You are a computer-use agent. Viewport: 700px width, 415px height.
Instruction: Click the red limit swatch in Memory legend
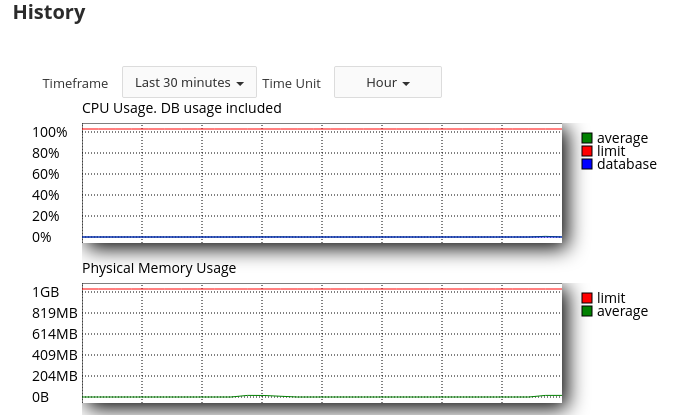pyautogui.click(x=587, y=298)
